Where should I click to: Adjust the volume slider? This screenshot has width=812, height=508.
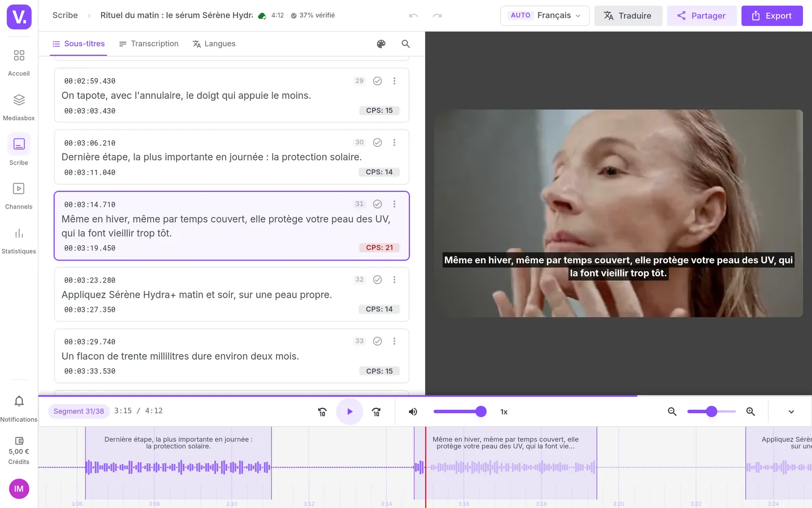[459, 412]
